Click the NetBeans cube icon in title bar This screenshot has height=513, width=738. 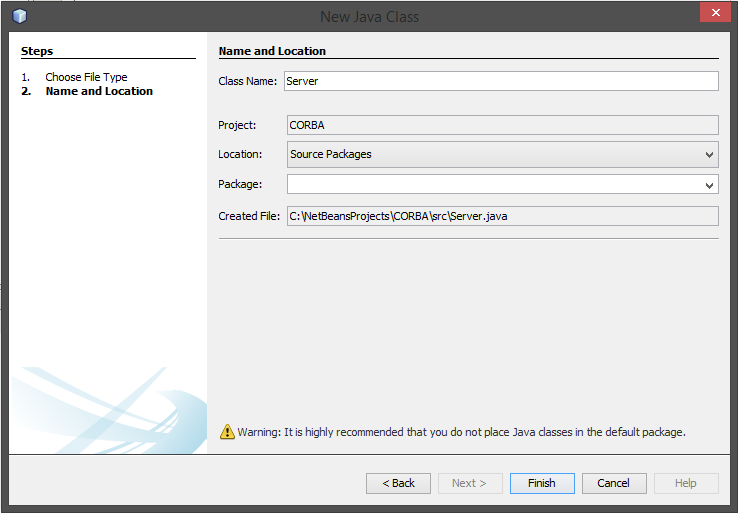coord(20,16)
